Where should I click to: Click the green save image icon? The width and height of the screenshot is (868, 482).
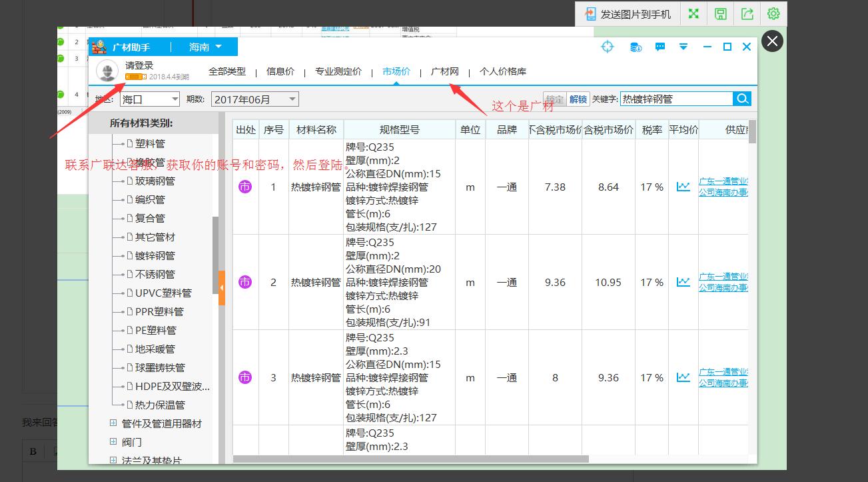[x=720, y=14]
